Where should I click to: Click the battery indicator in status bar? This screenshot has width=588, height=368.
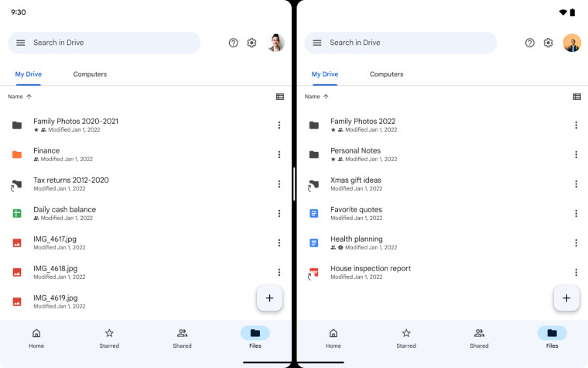coord(573,12)
